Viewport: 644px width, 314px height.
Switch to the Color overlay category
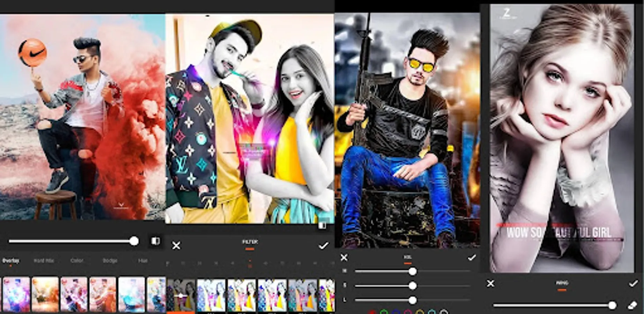tap(77, 261)
